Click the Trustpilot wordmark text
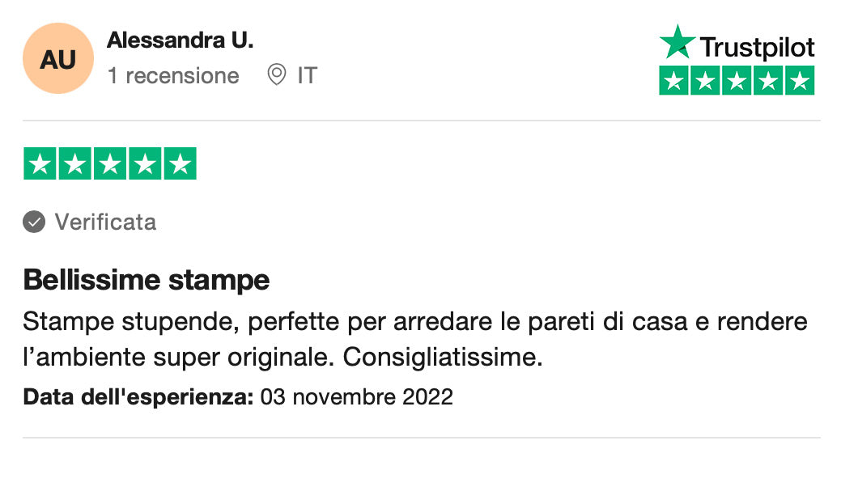Screen dimensions: 841x504 coord(757,47)
